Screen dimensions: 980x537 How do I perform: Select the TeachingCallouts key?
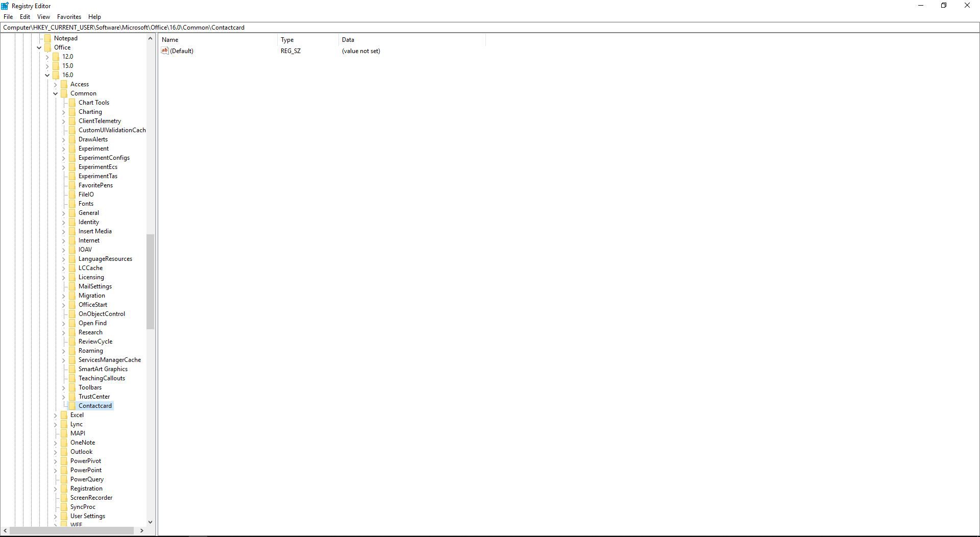tap(102, 378)
